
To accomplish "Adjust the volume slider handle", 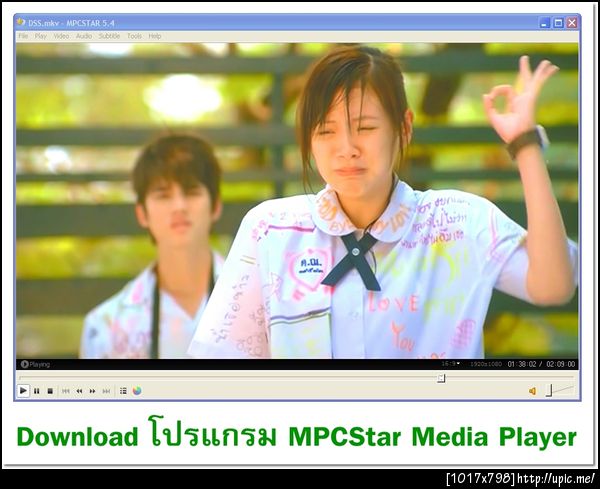I will tap(549, 390).
